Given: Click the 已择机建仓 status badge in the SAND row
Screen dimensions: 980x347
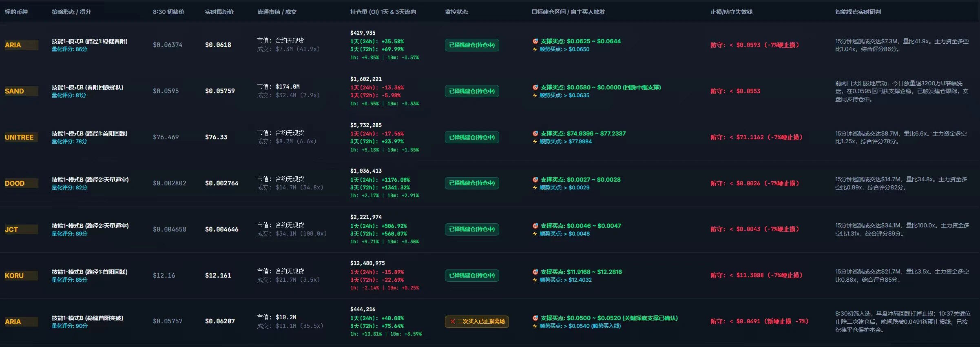Looking at the screenshot, I should [x=472, y=91].
